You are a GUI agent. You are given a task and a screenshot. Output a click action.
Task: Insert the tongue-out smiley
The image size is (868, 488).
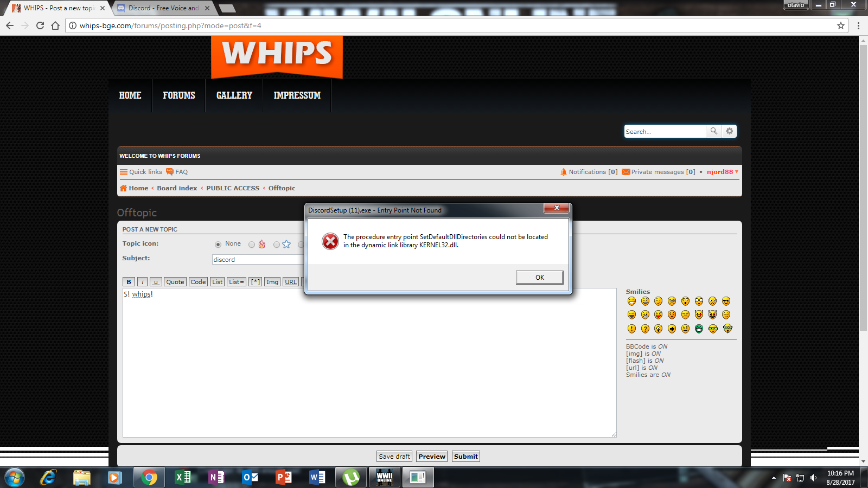(659, 314)
